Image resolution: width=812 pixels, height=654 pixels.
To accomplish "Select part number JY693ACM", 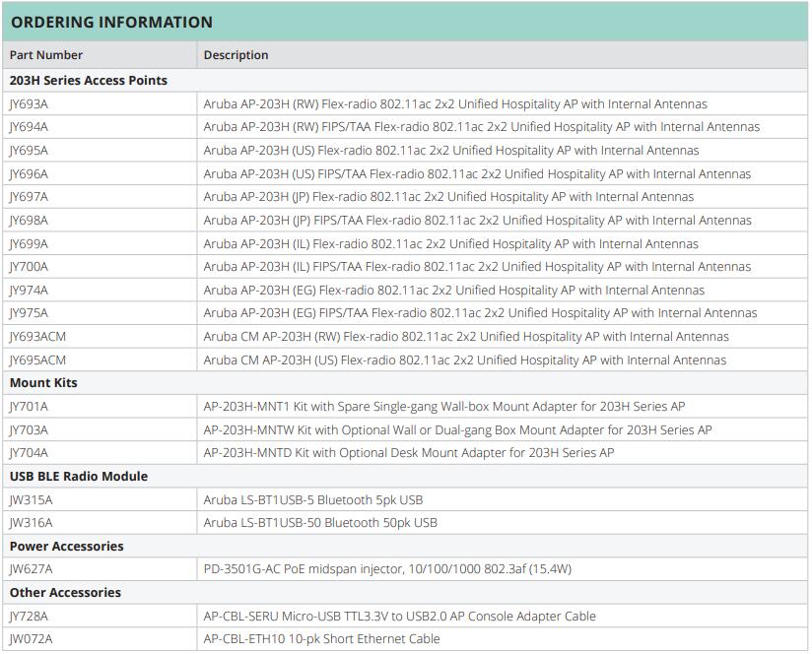I will 37,336.
